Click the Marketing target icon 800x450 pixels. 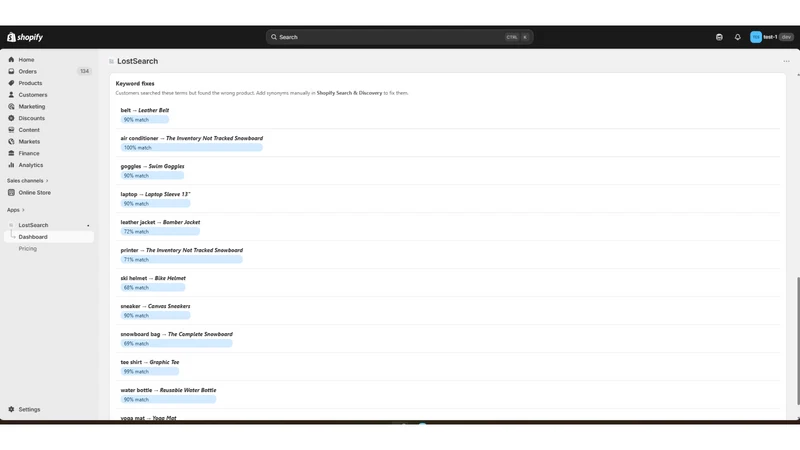(x=11, y=107)
